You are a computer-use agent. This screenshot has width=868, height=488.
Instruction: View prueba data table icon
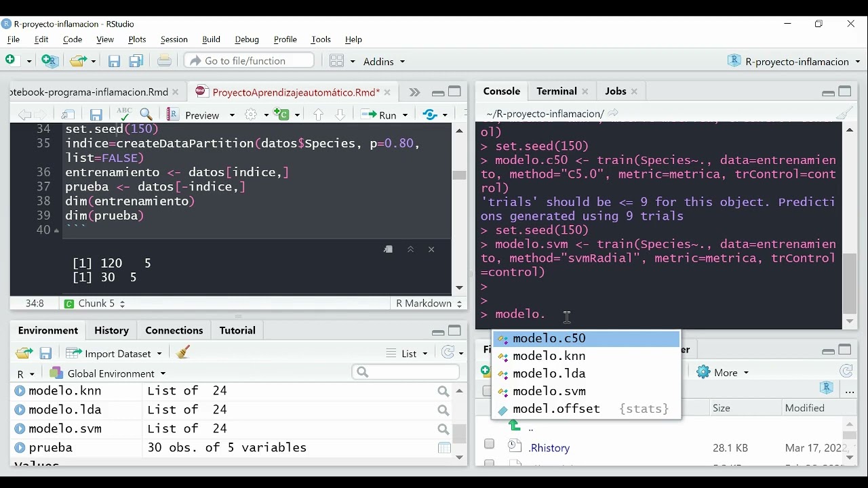tap(444, 447)
